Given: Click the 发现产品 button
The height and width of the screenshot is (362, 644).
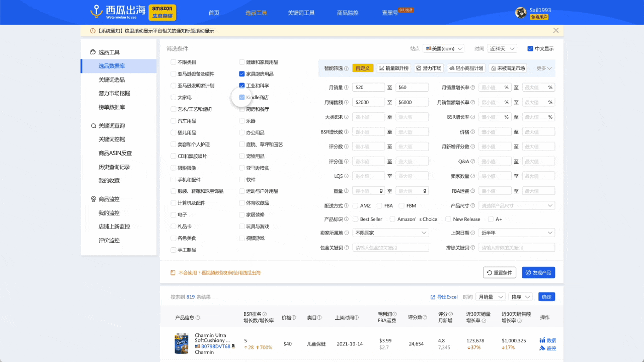Looking at the screenshot, I should pos(538,272).
